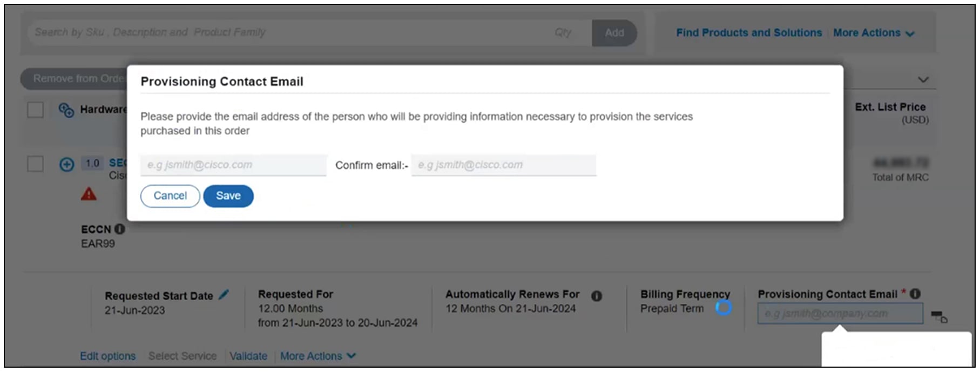980x372 pixels.
Task: Click the Automatically Renews For info icon
Action: [596, 295]
